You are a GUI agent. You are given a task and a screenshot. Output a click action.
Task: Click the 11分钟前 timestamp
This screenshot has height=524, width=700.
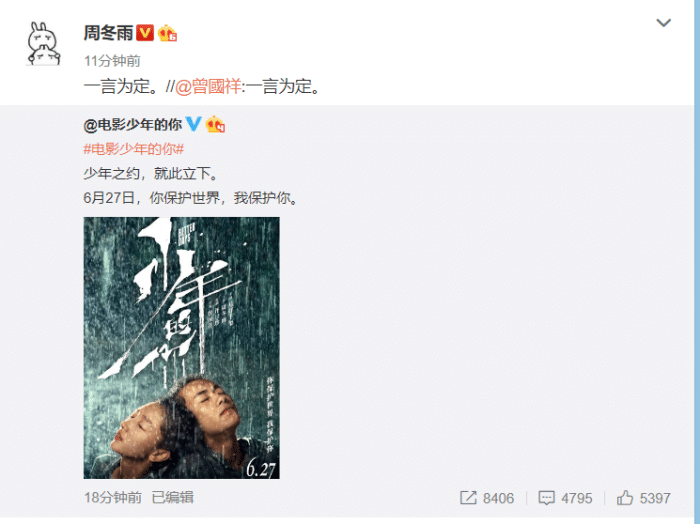pyautogui.click(x=112, y=61)
